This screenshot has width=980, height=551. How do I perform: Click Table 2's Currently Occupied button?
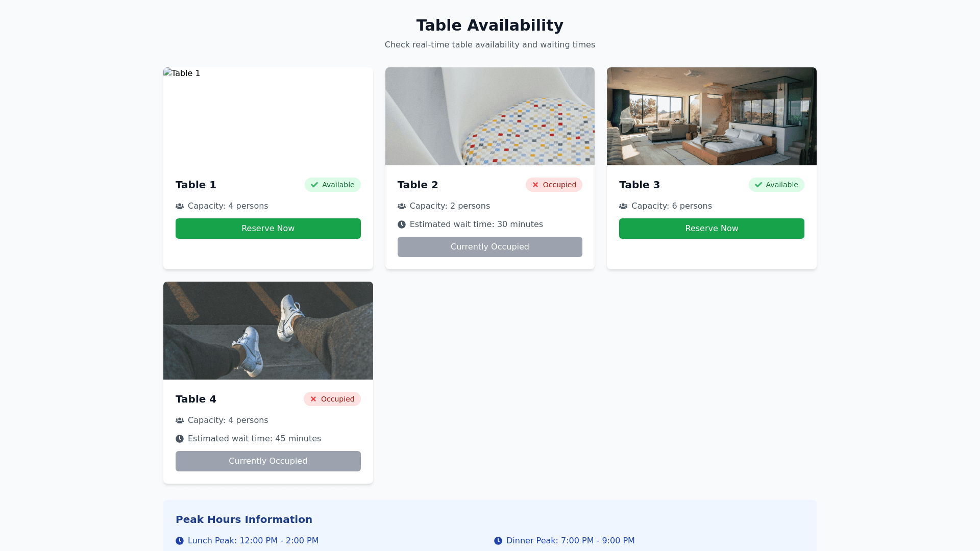[489, 247]
